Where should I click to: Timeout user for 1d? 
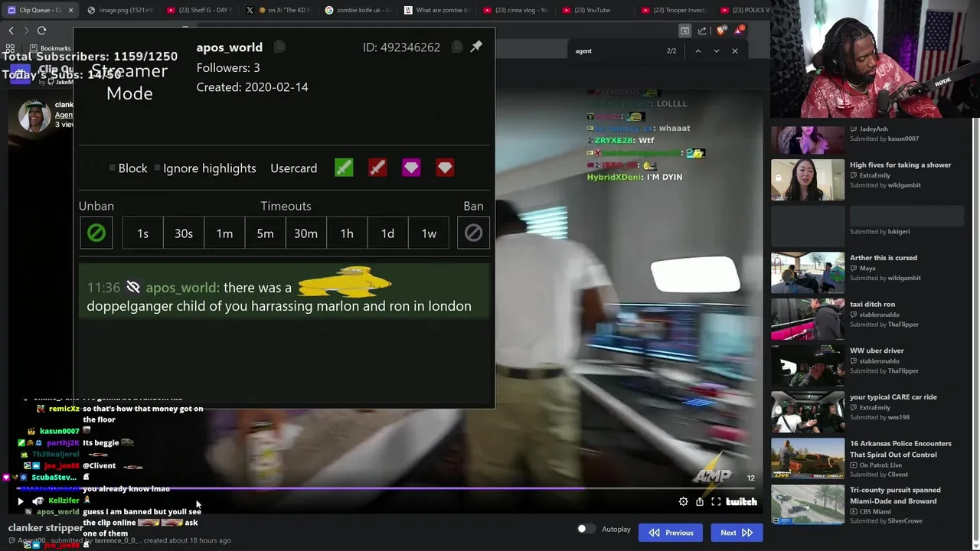[x=387, y=233]
